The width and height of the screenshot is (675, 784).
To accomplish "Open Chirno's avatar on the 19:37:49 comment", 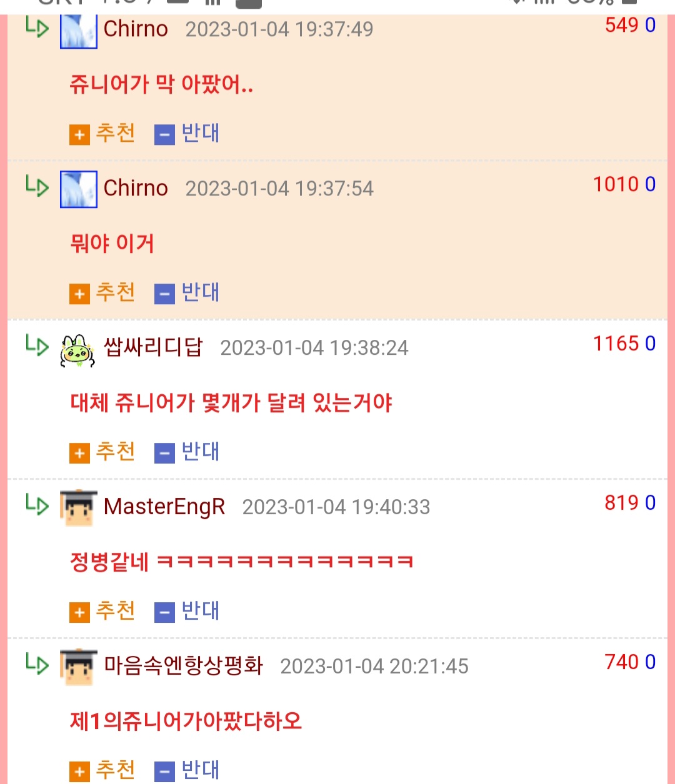I will [x=79, y=30].
